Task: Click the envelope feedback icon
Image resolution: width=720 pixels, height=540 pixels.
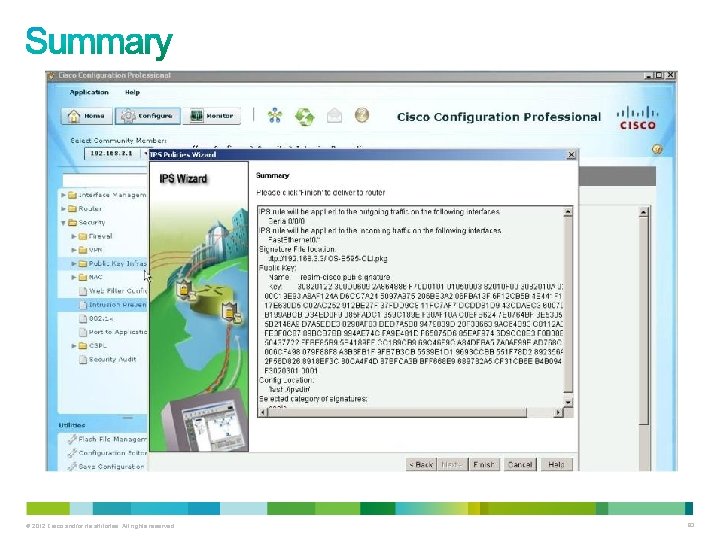Action: click(x=334, y=115)
